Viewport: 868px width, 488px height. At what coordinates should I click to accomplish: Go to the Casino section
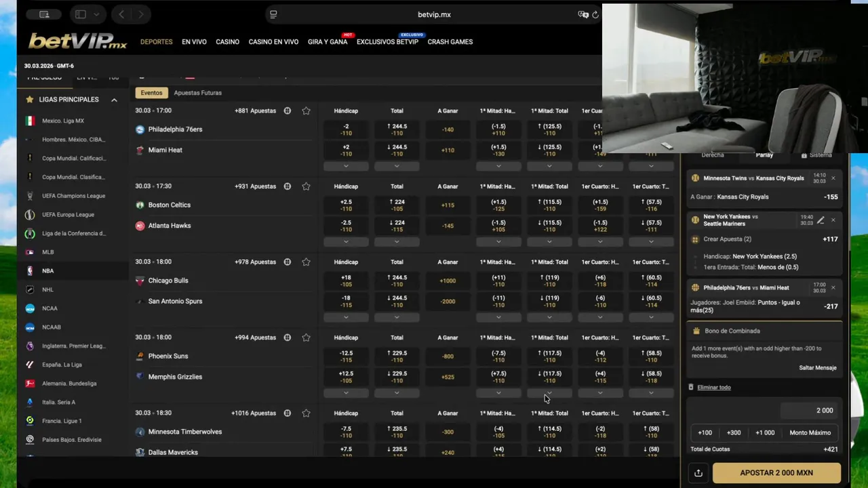tap(227, 42)
